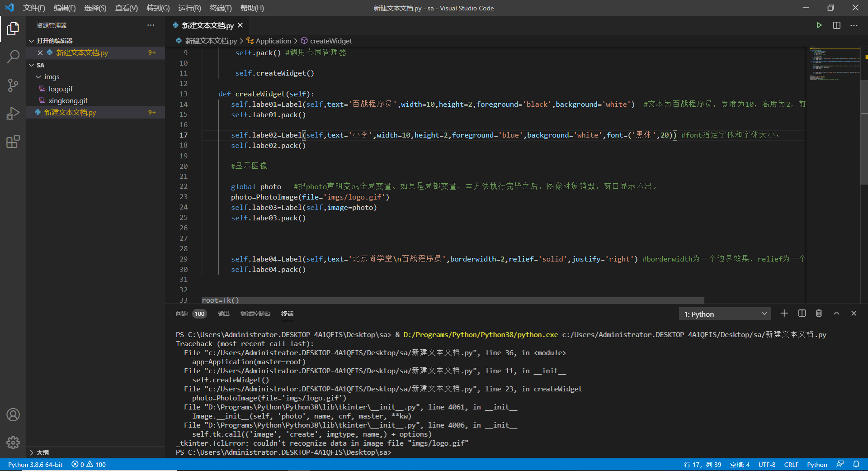The width and height of the screenshot is (868, 471).
Task: Open the 帮助(H) menu
Action: pos(252,8)
